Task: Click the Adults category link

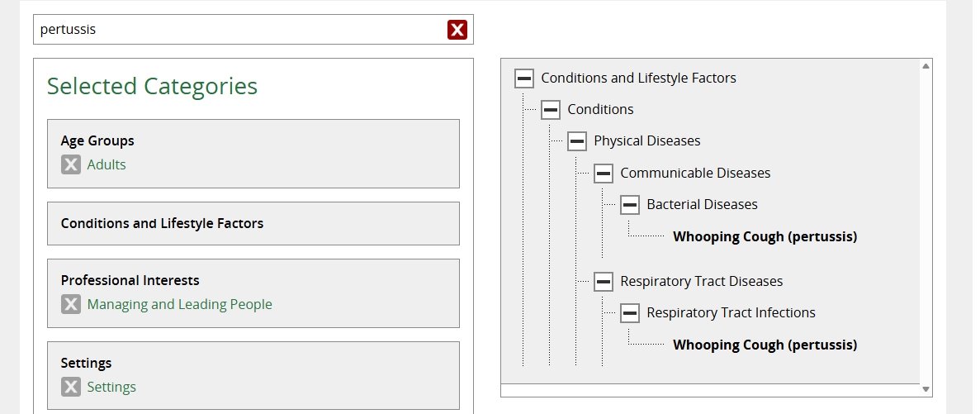Action: point(107,164)
